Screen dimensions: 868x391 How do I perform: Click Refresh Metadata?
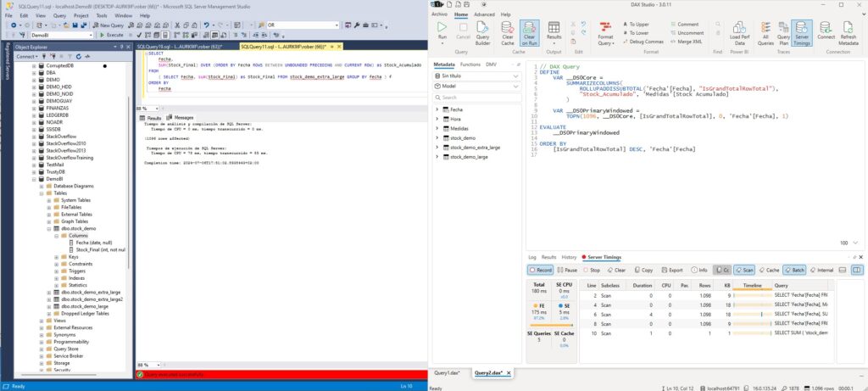[x=848, y=33]
